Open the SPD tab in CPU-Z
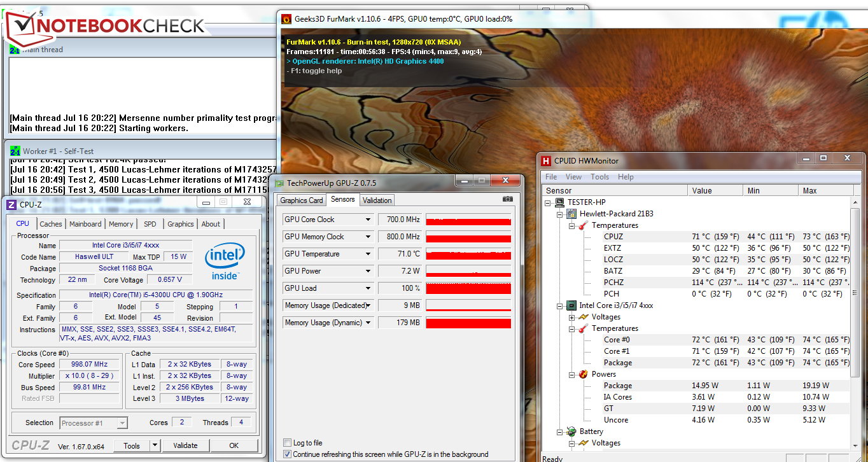 [150, 224]
